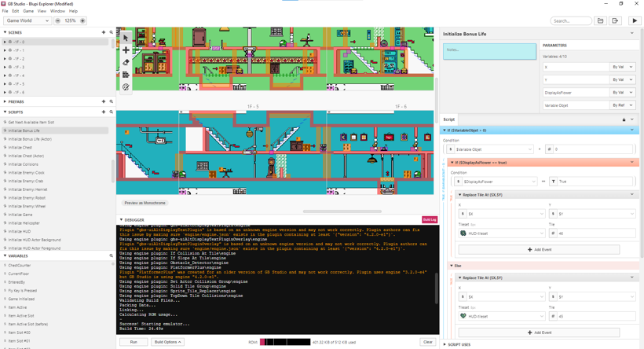Activate the Eraser tool
Viewport: 644px width, 349px height.
click(126, 62)
